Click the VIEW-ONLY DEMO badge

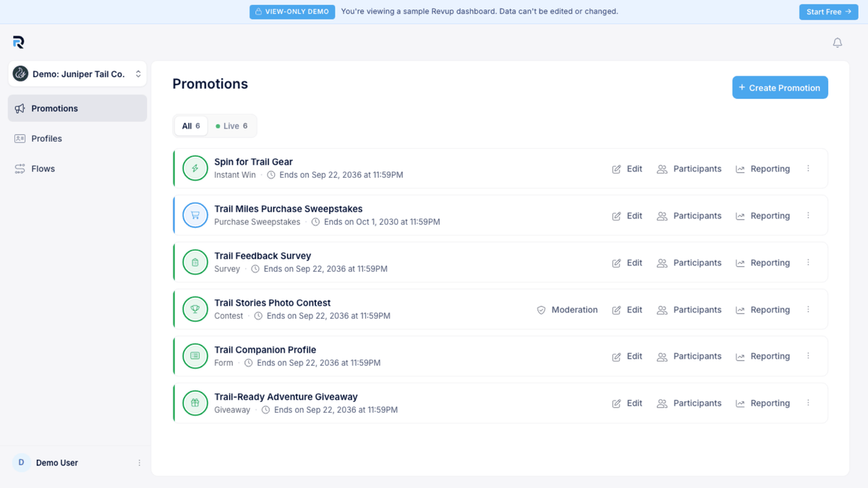[292, 12]
